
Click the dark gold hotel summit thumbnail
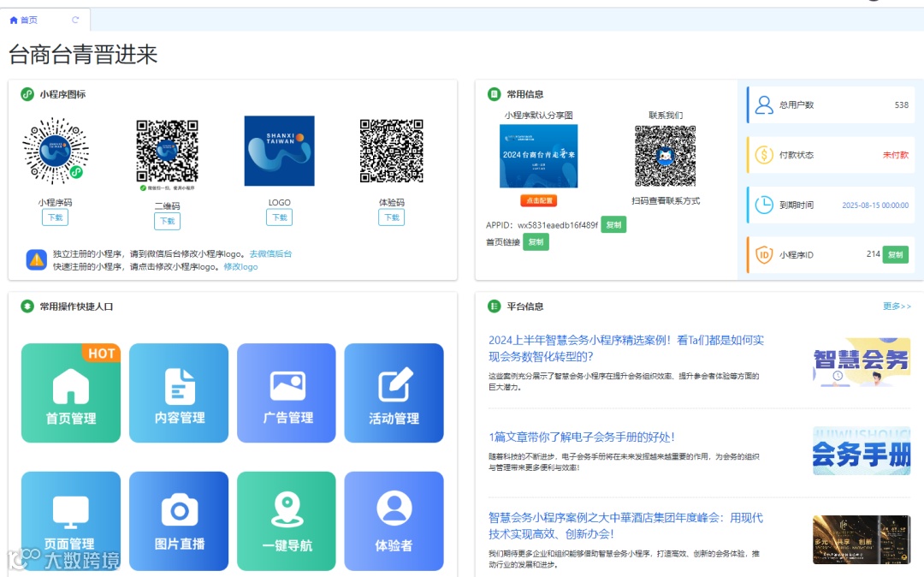click(x=862, y=540)
